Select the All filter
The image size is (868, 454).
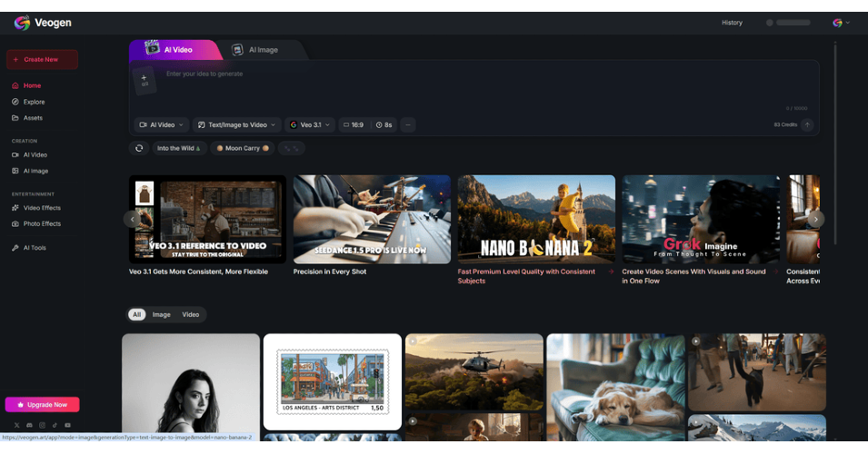pos(136,315)
